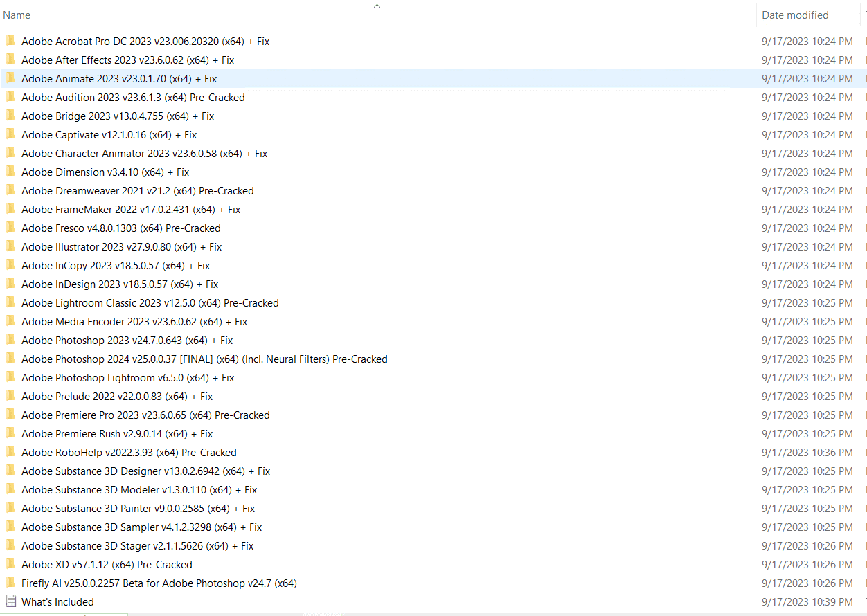Click the folder icon for Adobe Premiere Rush
This screenshot has width=867, height=616.
(x=10, y=433)
